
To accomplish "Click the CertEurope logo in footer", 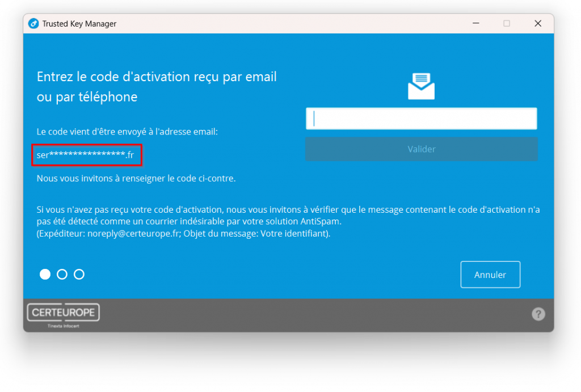I will (x=64, y=313).
